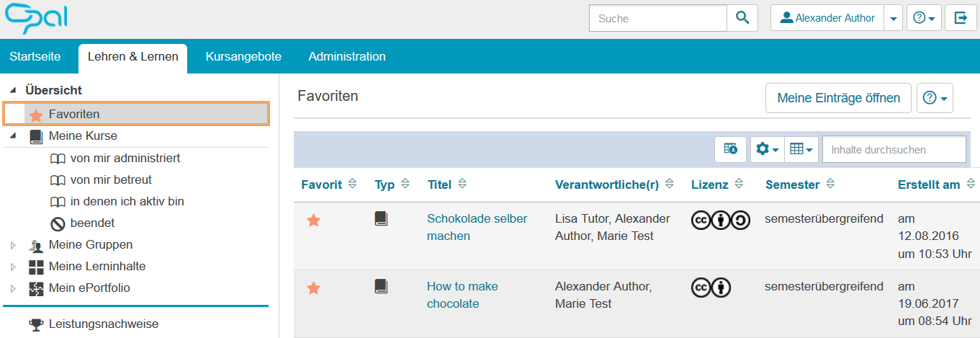
Task: Click the OPAL logo
Action: [x=37, y=18]
